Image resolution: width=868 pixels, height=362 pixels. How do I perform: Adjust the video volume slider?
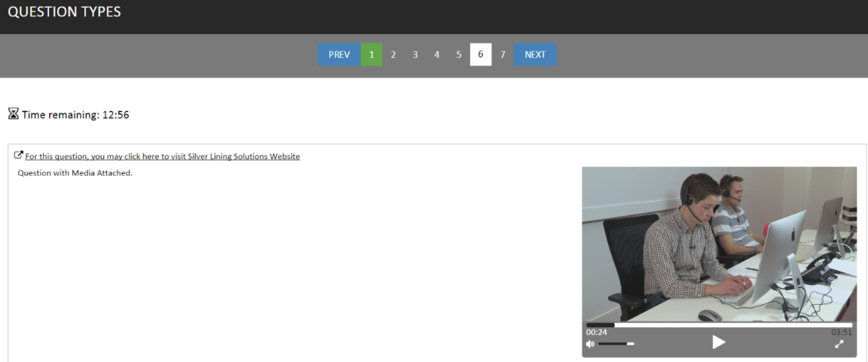pyautogui.click(x=616, y=344)
